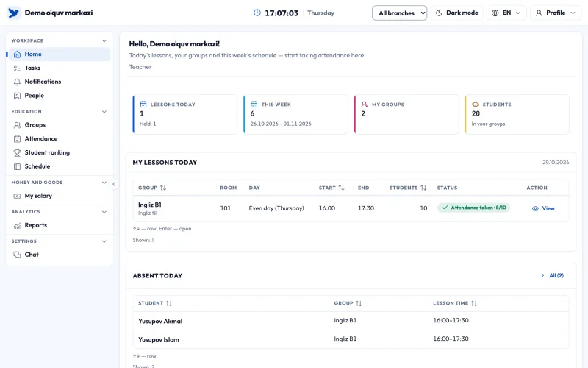Image resolution: width=588 pixels, height=368 pixels.
Task: Click the eye icon next to View
Action: 535,208
